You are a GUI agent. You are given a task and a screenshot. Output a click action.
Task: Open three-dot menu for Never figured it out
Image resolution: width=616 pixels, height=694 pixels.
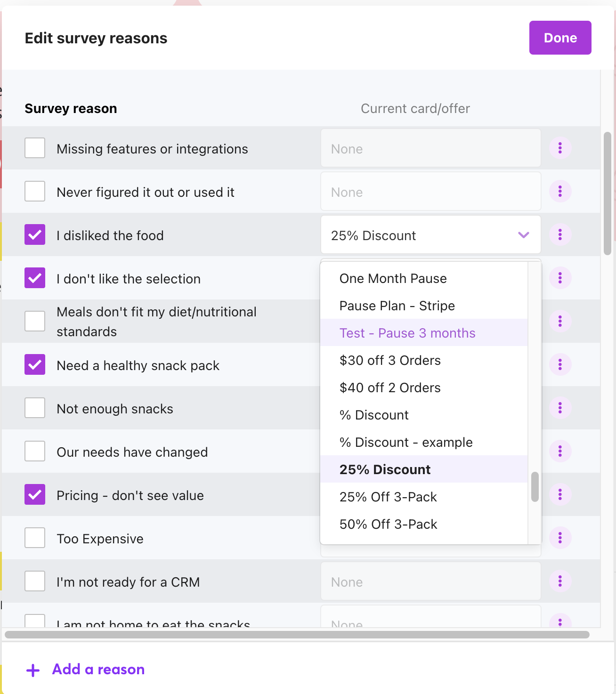560,192
